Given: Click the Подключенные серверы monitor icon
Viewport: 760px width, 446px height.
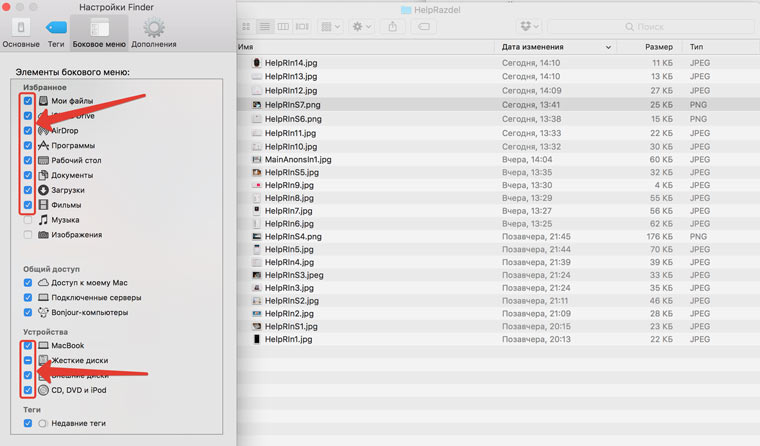Looking at the screenshot, I should tap(43, 297).
